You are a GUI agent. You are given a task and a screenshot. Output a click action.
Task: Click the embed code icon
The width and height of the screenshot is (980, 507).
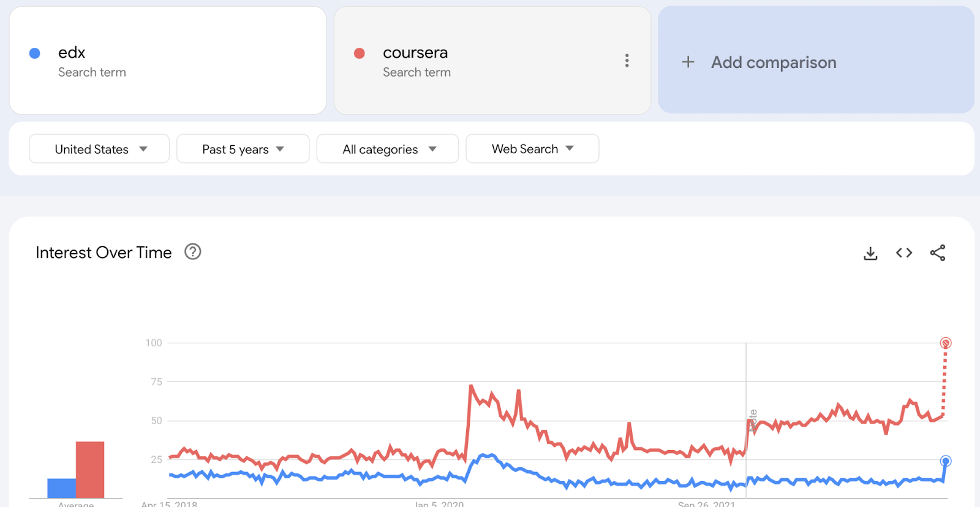pyautogui.click(x=904, y=253)
